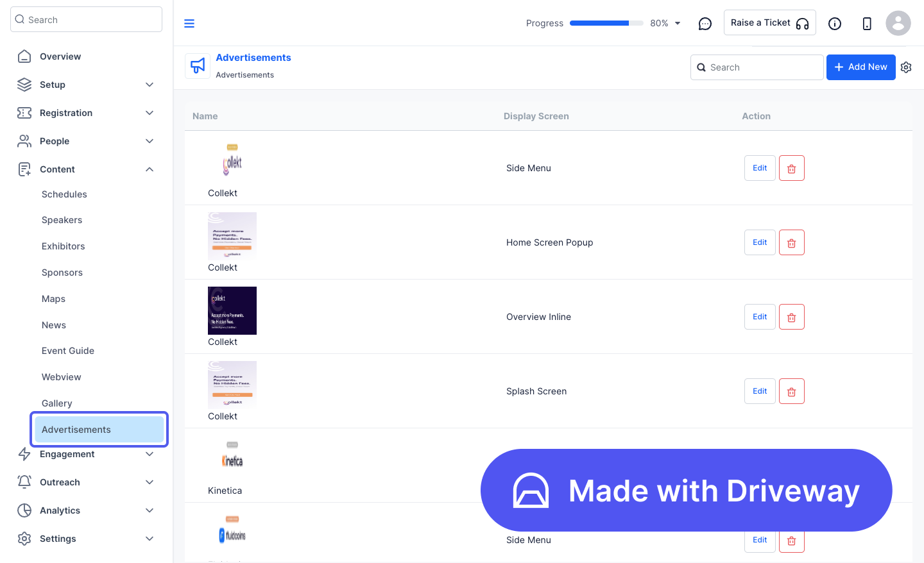
Task: Click the Outreach bell icon
Action: tap(24, 482)
